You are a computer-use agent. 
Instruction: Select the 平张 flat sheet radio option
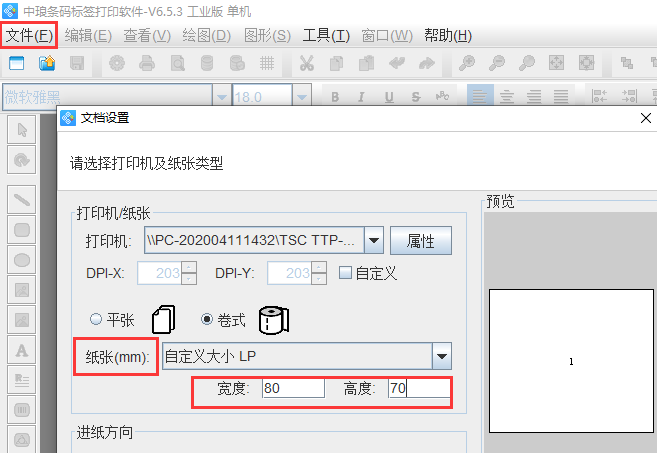pyautogui.click(x=96, y=320)
